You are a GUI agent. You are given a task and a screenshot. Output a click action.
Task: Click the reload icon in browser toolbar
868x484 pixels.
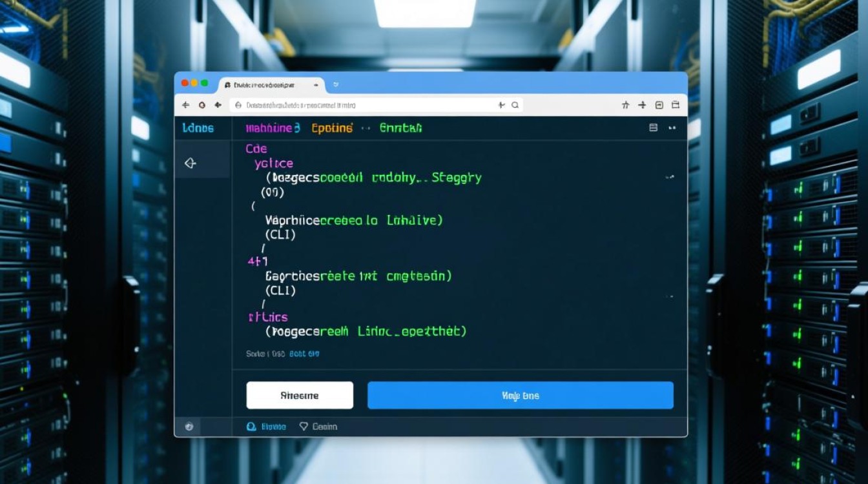(x=202, y=105)
